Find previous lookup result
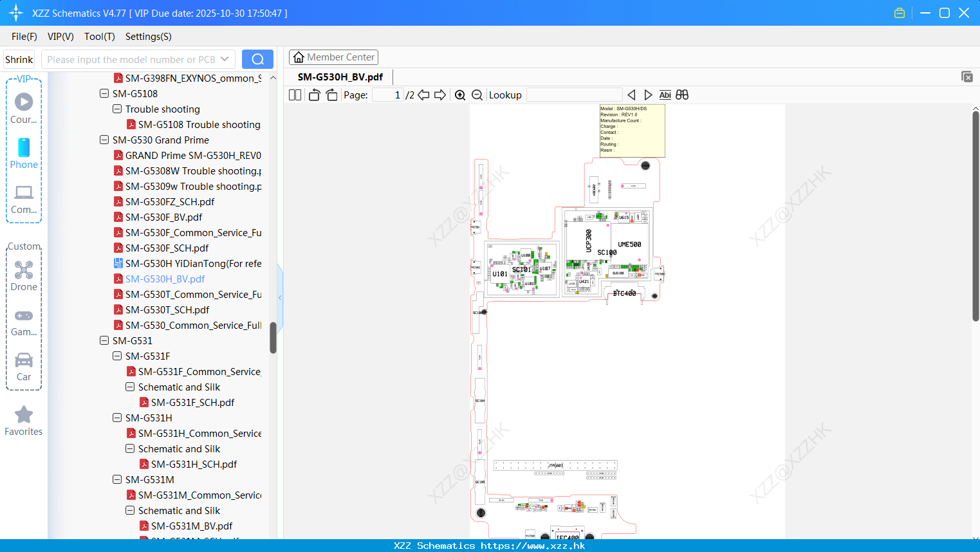 coord(631,95)
